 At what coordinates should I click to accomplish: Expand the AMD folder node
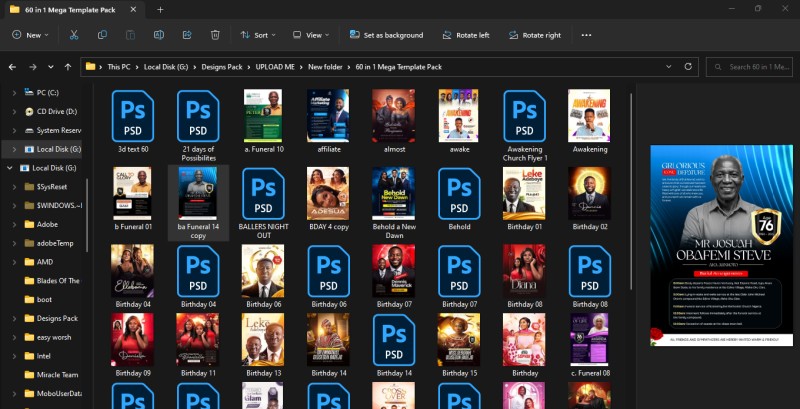coord(14,262)
